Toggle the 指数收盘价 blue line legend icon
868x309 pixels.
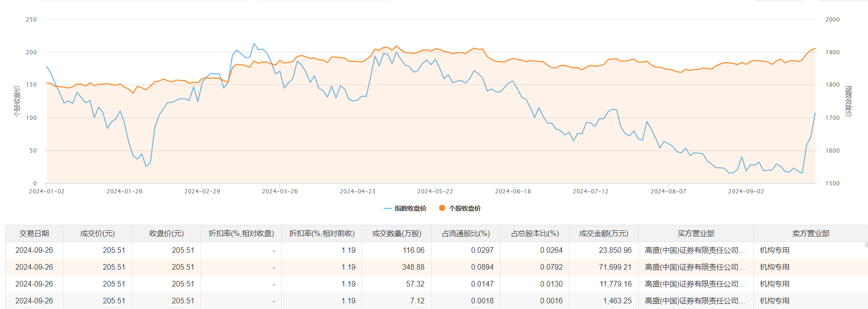(387, 208)
